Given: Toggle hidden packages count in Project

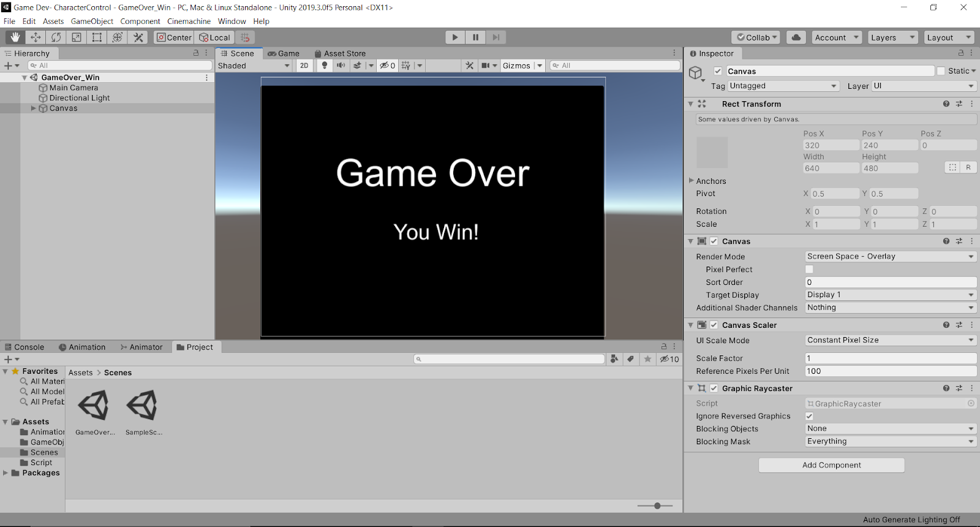Looking at the screenshot, I should (x=669, y=359).
